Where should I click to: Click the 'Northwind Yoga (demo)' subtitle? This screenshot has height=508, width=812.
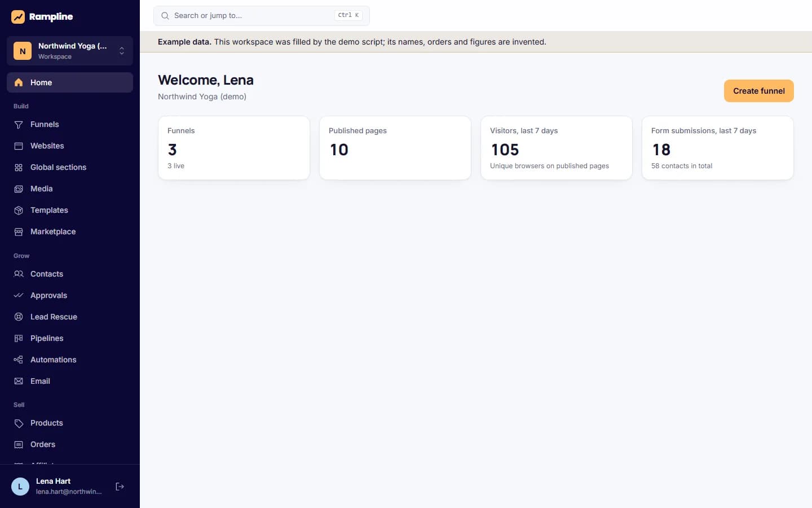click(x=202, y=97)
